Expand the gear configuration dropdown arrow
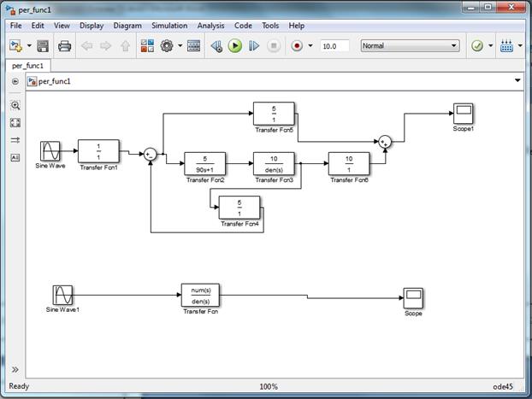 [180, 46]
